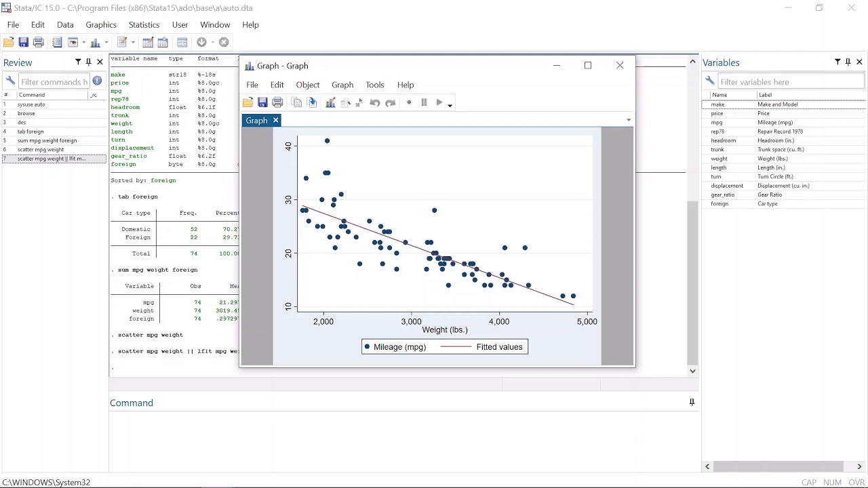868x488 pixels.
Task: Select 'tab foreign' command in Review list
Action: [31, 131]
